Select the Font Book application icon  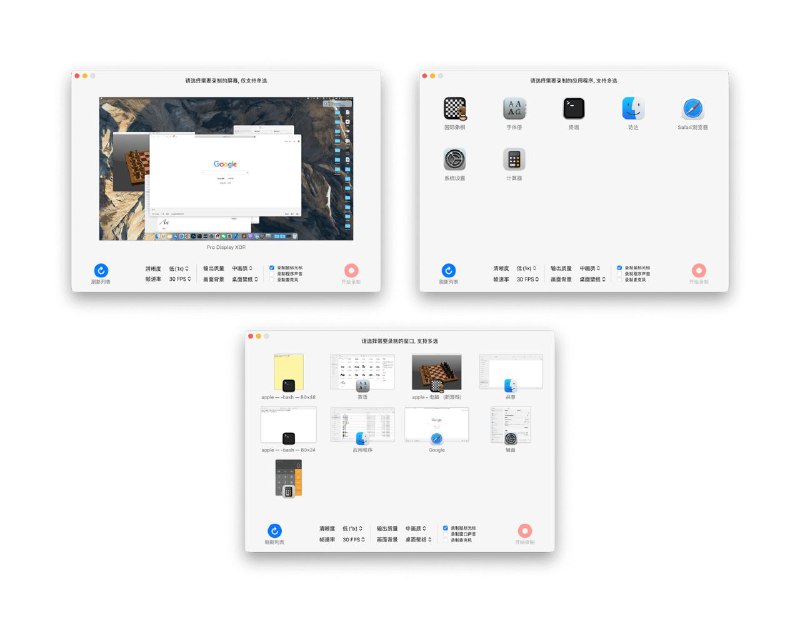[512, 110]
